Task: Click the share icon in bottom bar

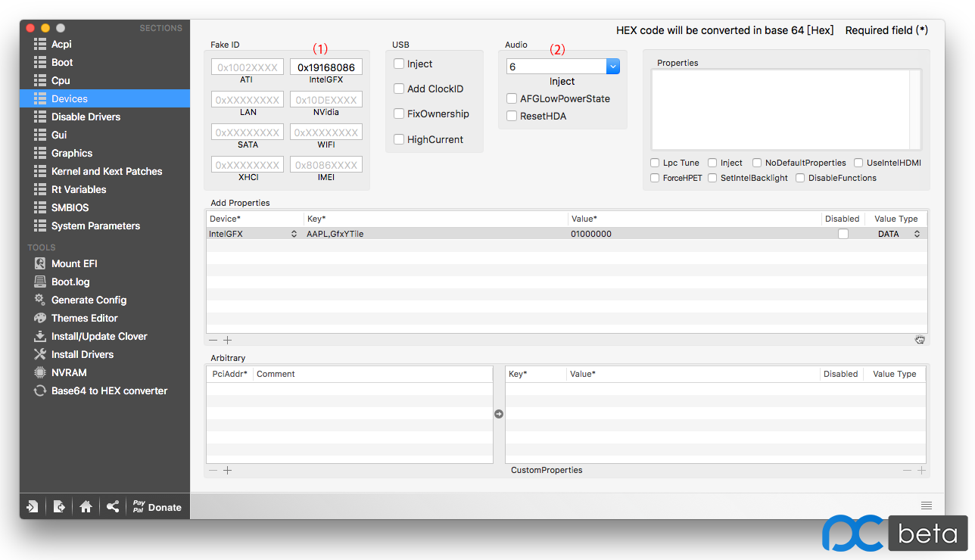Action: (x=112, y=507)
